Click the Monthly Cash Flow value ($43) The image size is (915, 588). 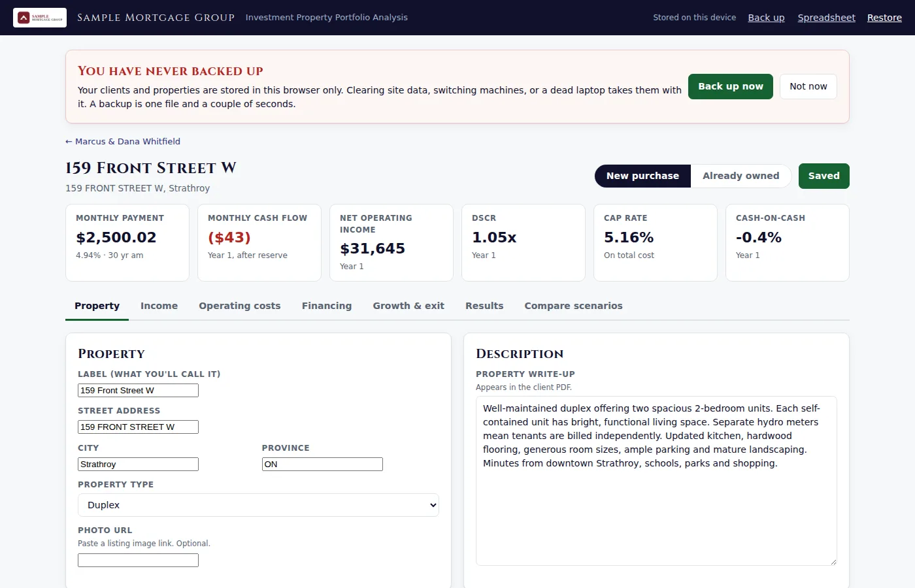pos(229,237)
